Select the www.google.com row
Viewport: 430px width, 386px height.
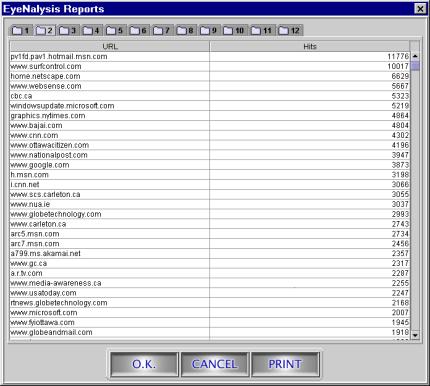coord(210,165)
